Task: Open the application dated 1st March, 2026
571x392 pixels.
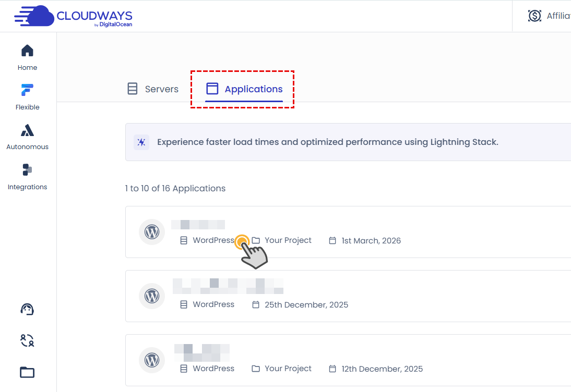Action: click(x=348, y=232)
